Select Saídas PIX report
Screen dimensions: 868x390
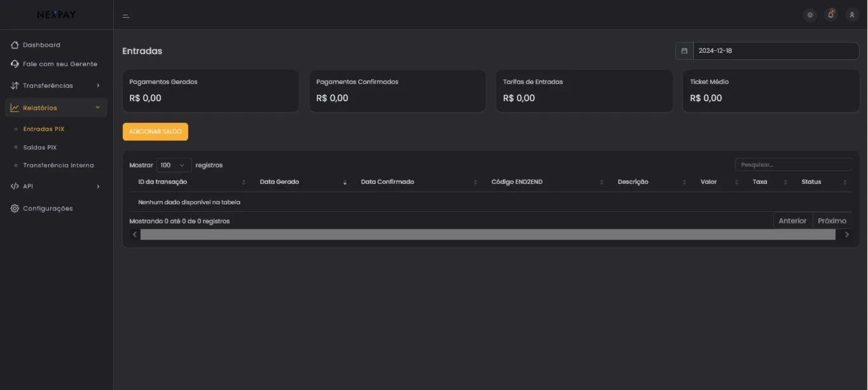[x=40, y=148]
